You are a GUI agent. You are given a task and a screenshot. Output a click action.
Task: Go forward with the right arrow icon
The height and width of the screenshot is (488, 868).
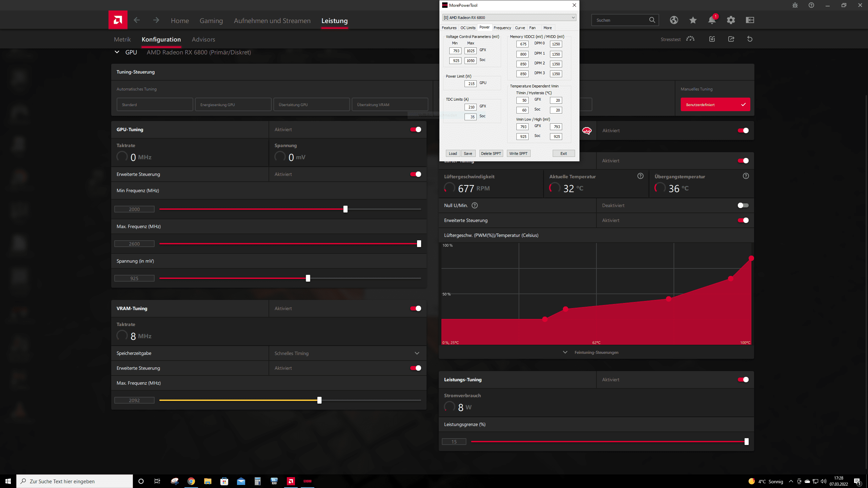click(x=156, y=20)
